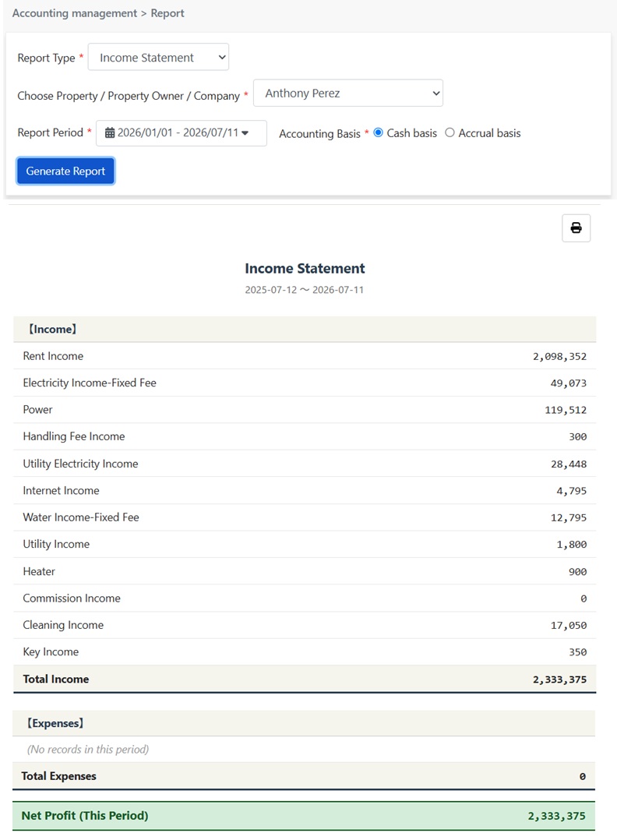Open the Report Period date range picker
This screenshot has width=617, height=840.
[x=182, y=132]
